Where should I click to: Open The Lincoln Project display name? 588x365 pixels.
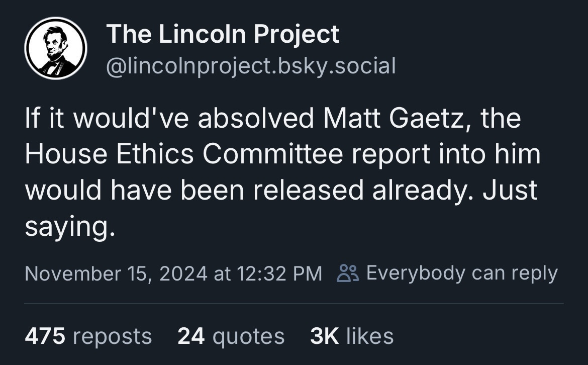point(223,34)
